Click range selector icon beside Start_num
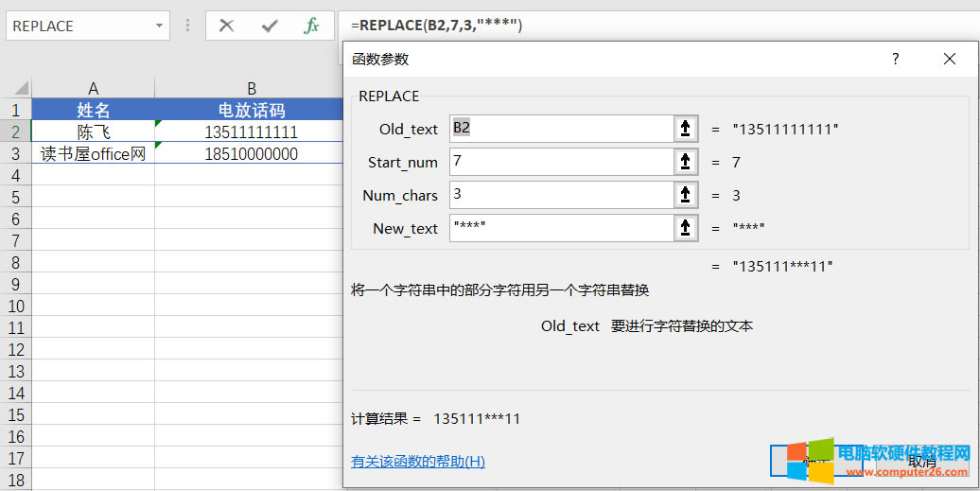 coord(686,162)
